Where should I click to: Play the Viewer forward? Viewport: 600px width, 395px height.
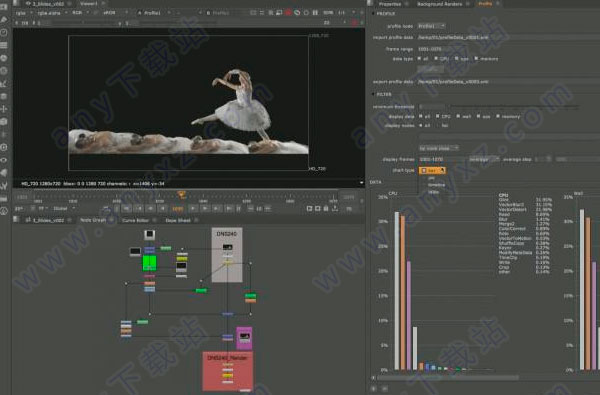tap(193, 209)
